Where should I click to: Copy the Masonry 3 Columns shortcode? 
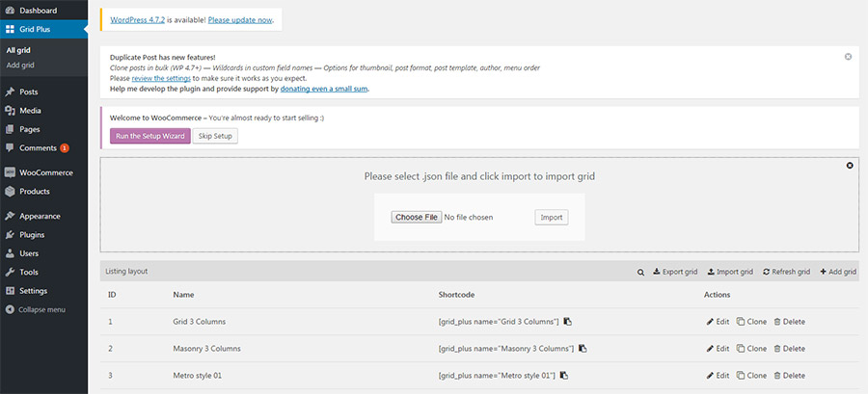(583, 349)
